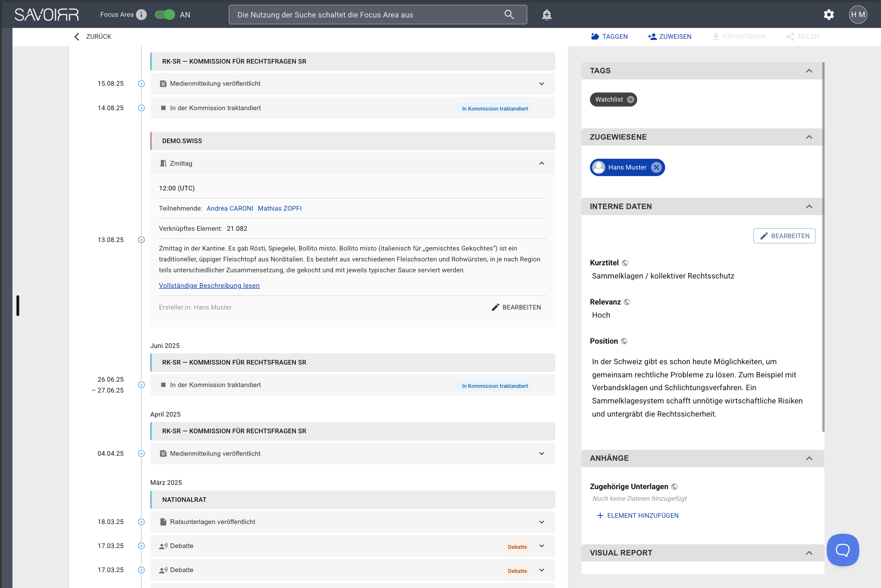The image size is (881, 588).
Task: Remove the Watchlist tag
Action: point(631,100)
